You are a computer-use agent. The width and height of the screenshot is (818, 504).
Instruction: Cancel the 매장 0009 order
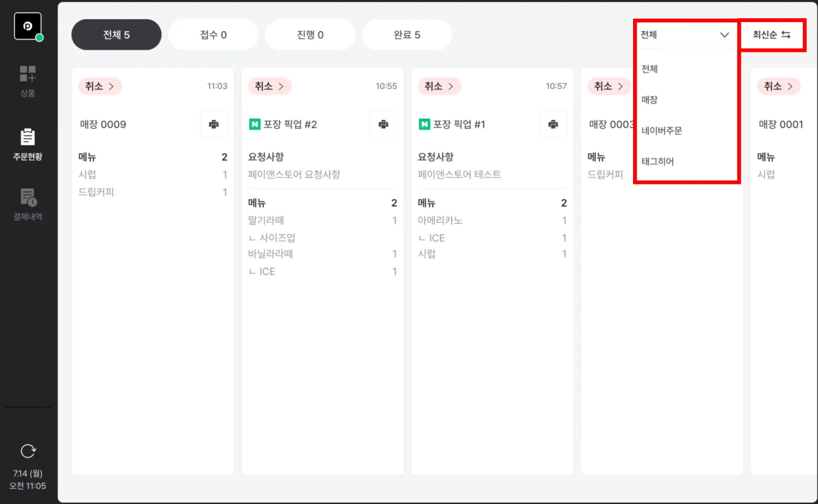(x=100, y=86)
